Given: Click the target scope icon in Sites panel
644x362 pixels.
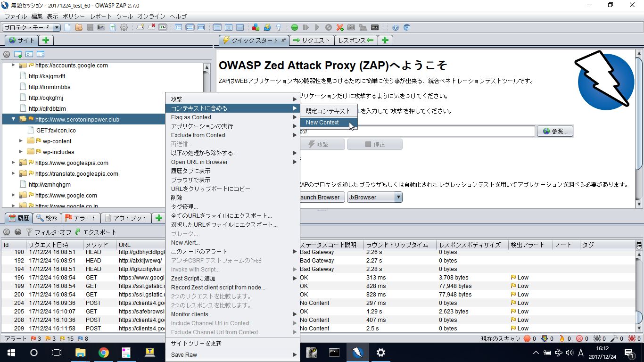Looking at the screenshot, I should pos(7,54).
